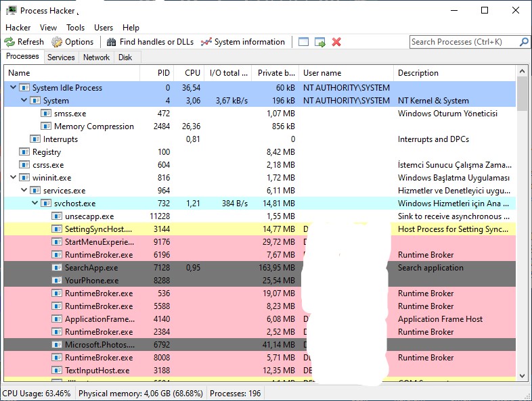
Task: Sort by the Private bytes column header
Action: 275,73
